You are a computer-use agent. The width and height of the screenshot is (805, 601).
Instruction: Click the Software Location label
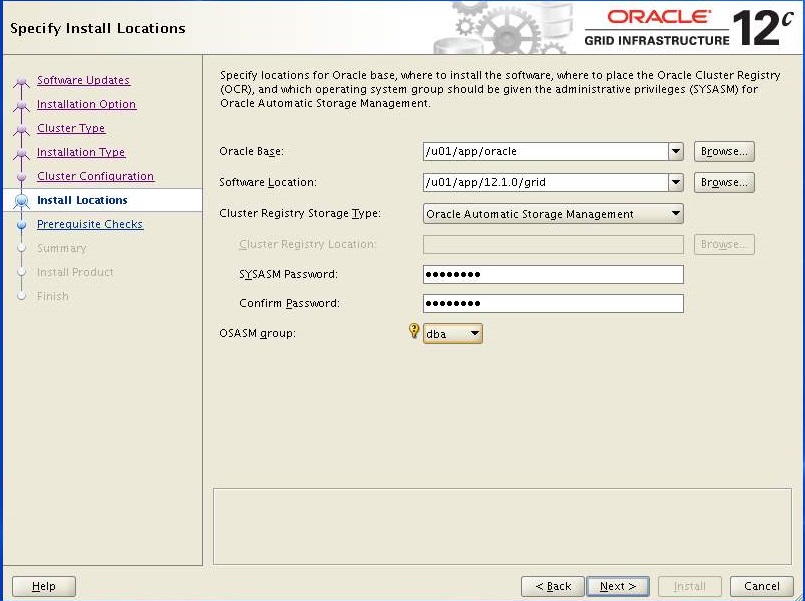(x=268, y=182)
